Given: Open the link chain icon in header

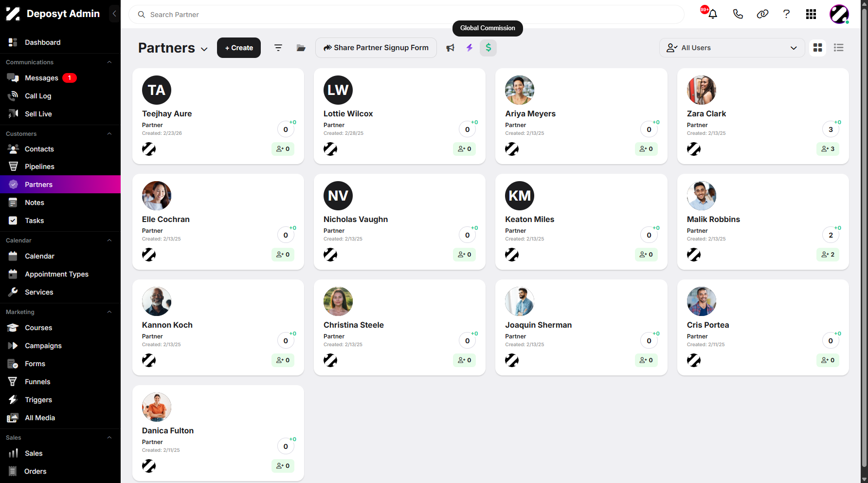Looking at the screenshot, I should (762, 14).
